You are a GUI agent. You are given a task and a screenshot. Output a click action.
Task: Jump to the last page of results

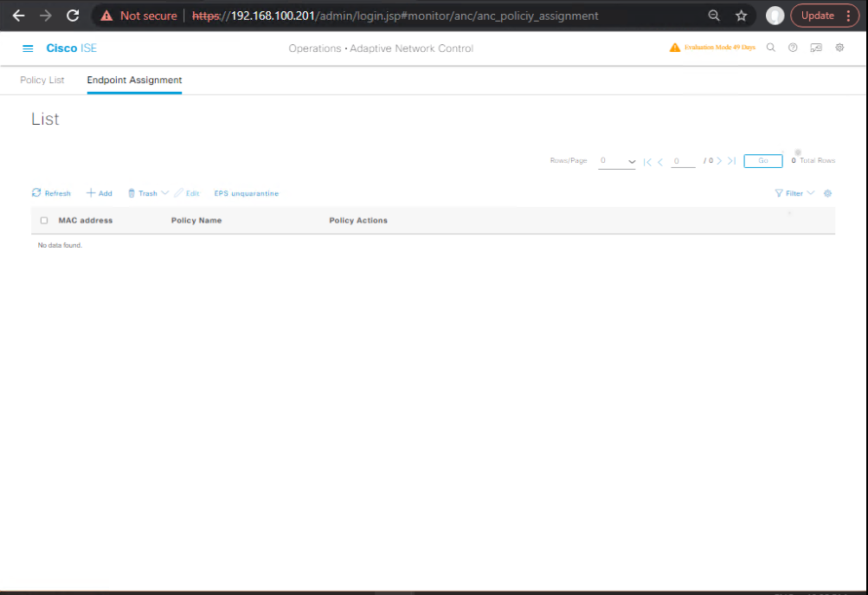[x=731, y=161]
